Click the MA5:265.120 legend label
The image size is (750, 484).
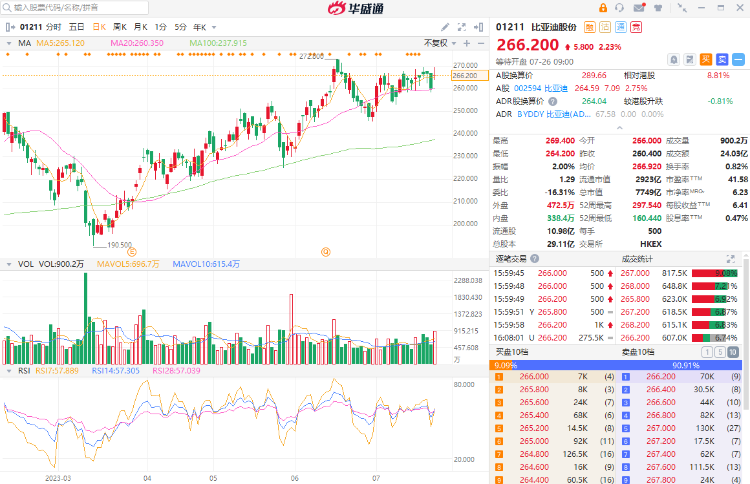pyautogui.click(x=60, y=44)
